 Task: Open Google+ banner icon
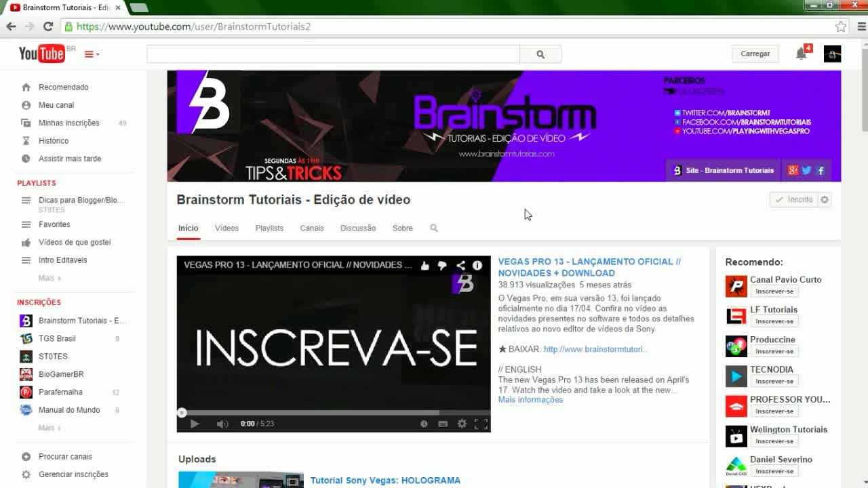point(793,171)
